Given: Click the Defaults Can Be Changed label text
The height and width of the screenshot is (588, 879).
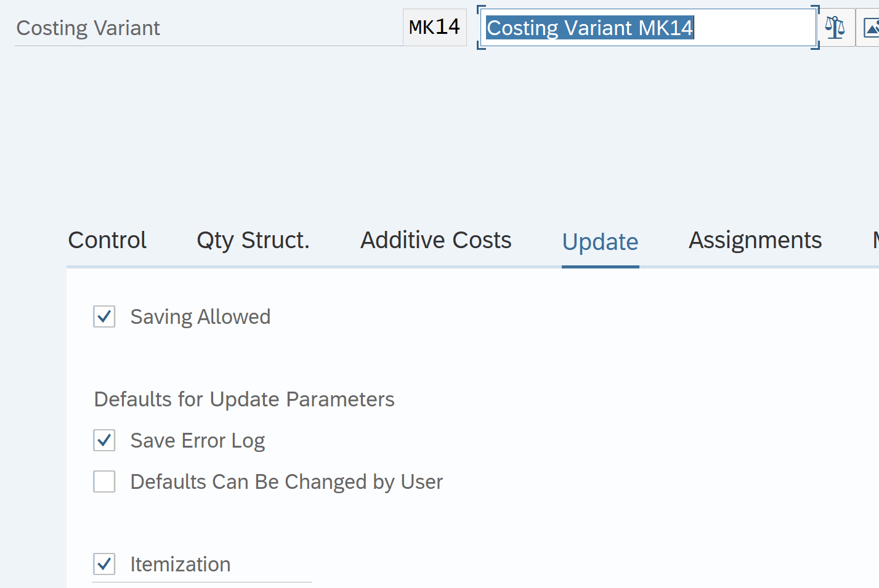Looking at the screenshot, I should 286,482.
